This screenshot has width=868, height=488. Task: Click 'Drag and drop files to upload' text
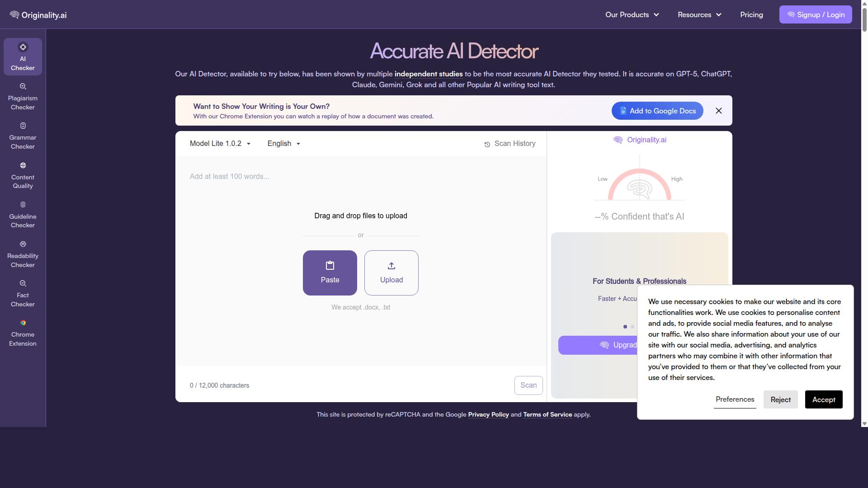point(361,216)
